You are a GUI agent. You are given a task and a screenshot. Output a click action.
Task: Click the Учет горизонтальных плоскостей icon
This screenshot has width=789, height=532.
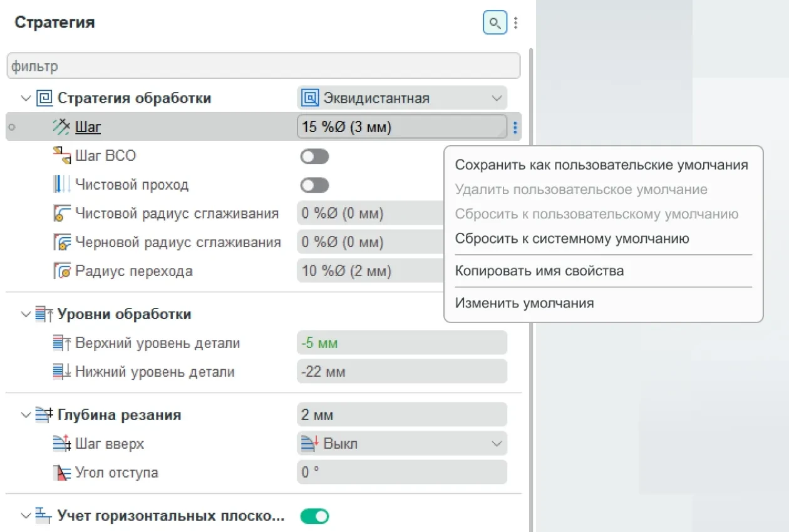(x=44, y=516)
